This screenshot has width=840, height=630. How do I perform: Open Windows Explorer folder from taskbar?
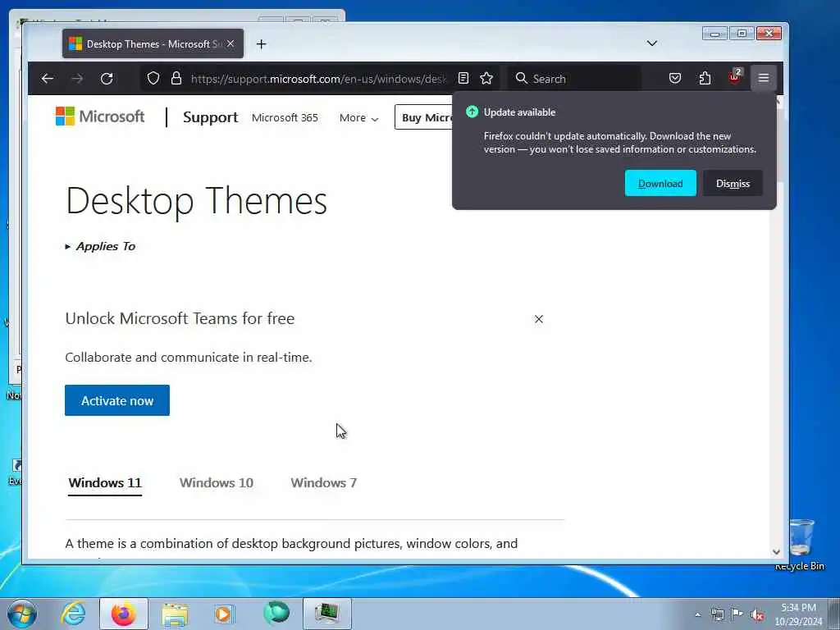175,614
